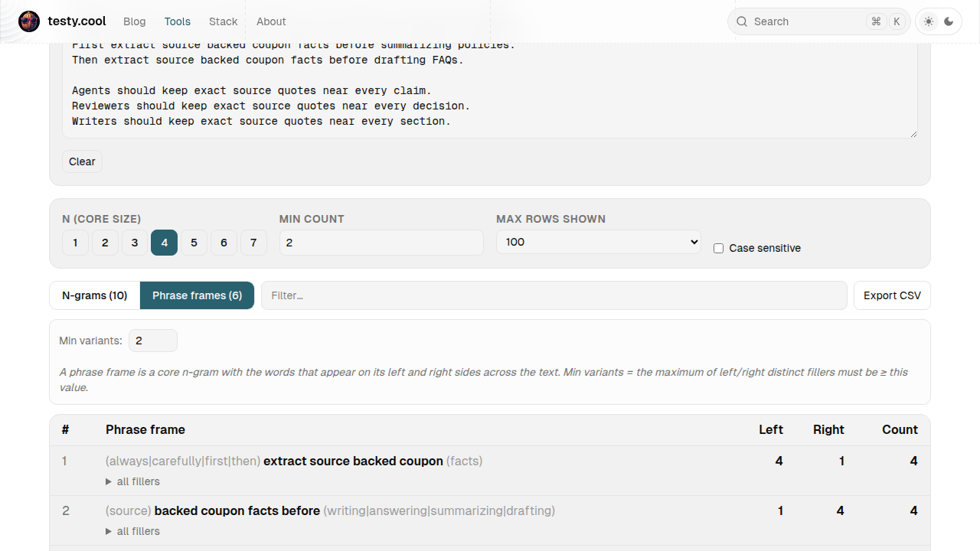Set core size N to 6

224,243
